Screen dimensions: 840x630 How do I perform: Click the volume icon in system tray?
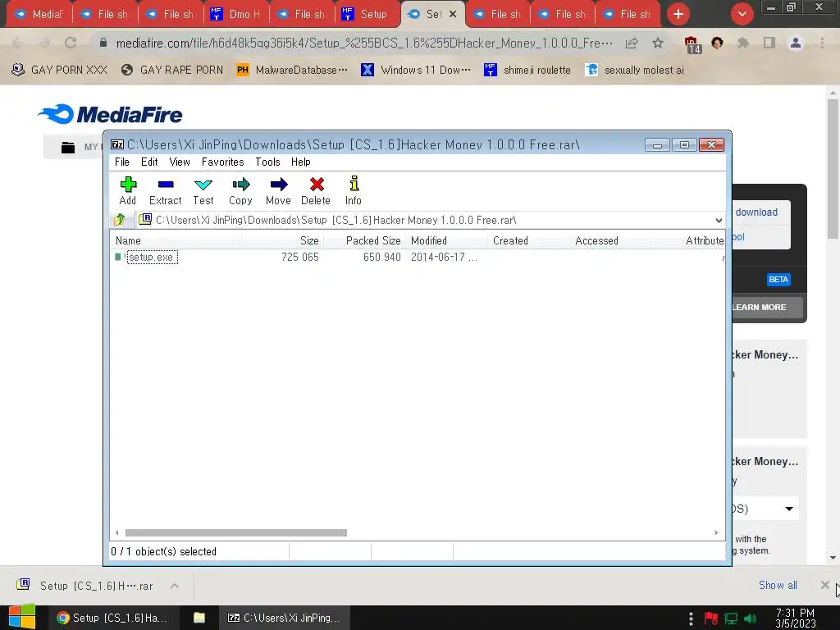tap(750, 619)
